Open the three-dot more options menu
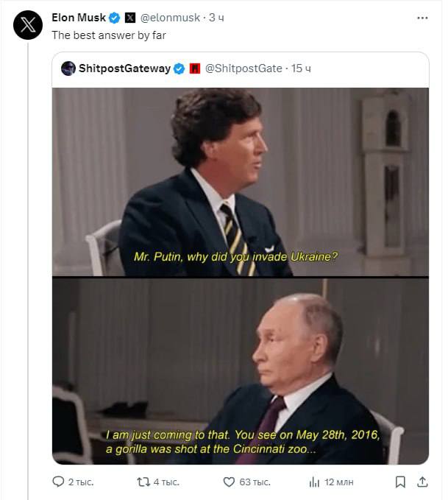Screen dimensions: 448x500 (x=422, y=18)
